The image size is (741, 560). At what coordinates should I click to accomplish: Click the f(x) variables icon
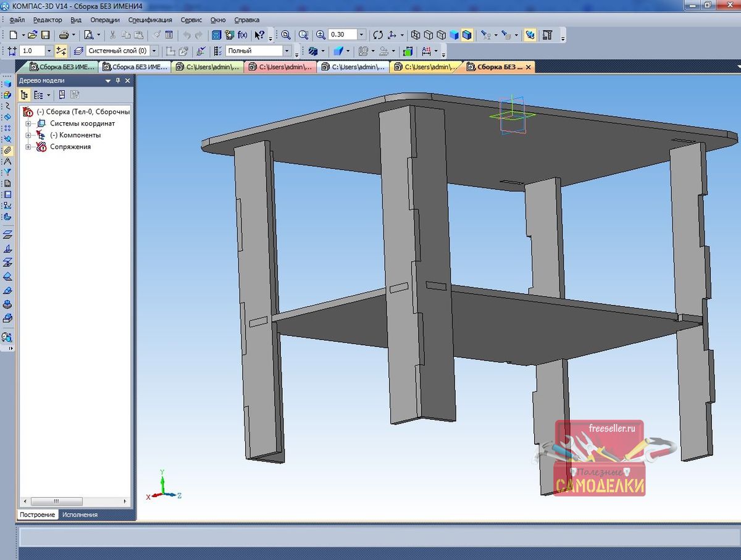[243, 35]
